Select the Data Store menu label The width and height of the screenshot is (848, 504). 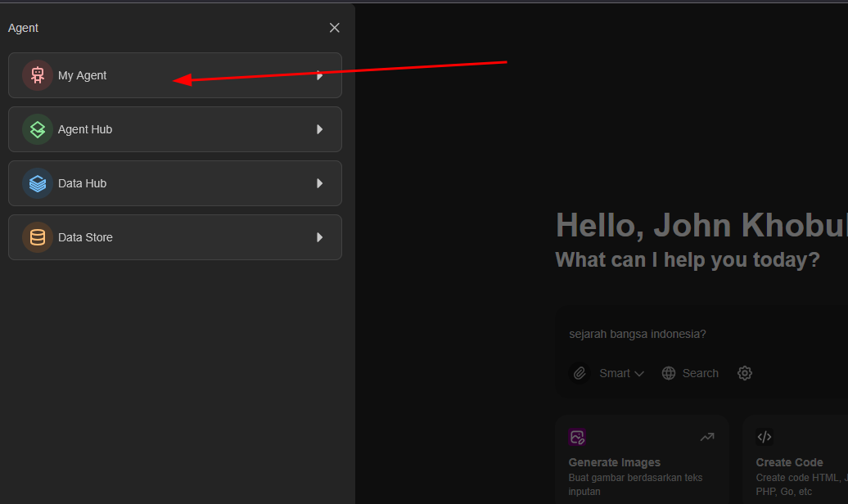[x=85, y=237]
